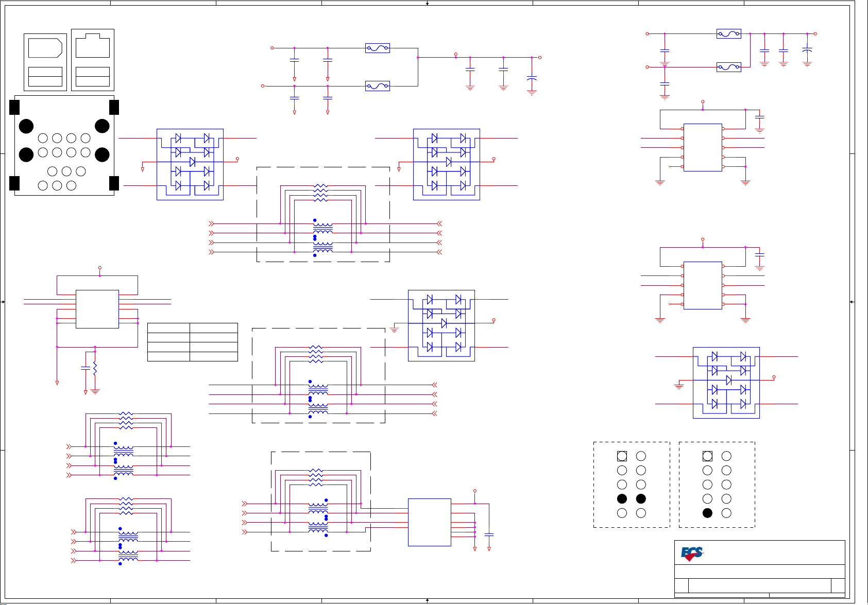Viewport: 868px width, 605px height.
Task: Select the left filled pin in left jumper header
Action: pyautogui.click(x=622, y=499)
